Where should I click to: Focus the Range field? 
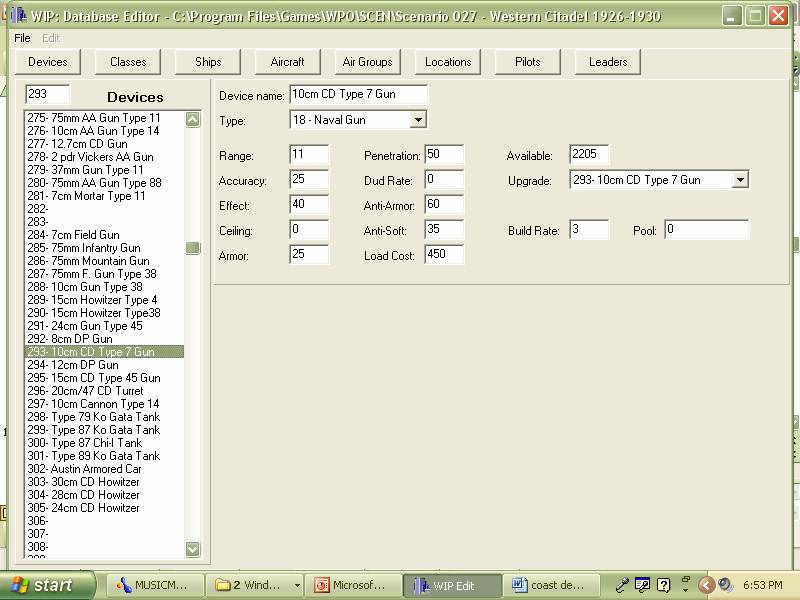(309, 154)
